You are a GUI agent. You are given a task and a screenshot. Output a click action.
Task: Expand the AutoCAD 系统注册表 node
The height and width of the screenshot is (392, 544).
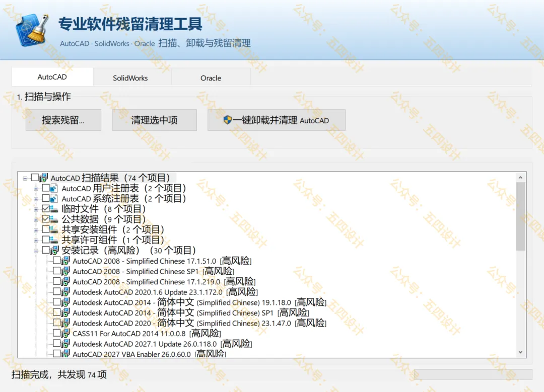(x=36, y=199)
